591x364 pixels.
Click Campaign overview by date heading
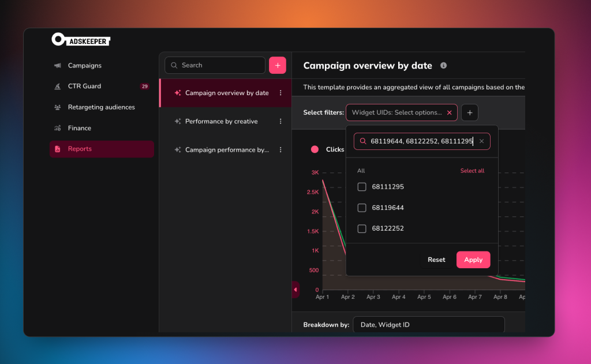[x=368, y=66]
